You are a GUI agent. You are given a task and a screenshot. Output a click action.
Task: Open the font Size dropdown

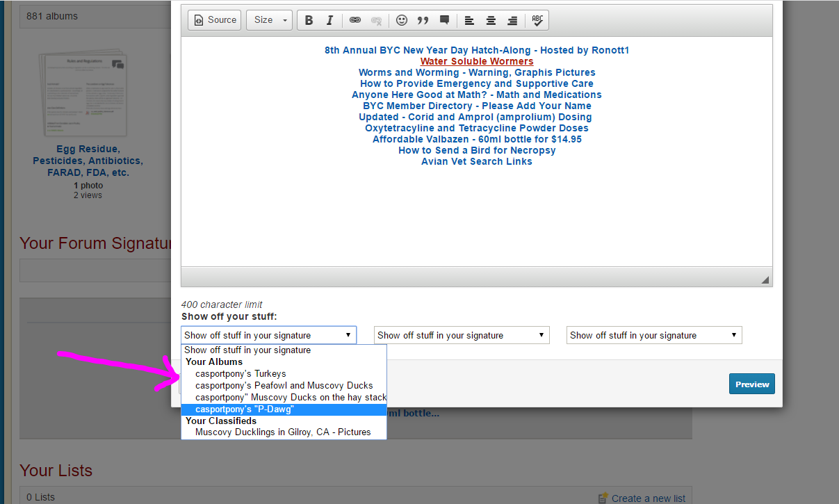pyautogui.click(x=270, y=20)
